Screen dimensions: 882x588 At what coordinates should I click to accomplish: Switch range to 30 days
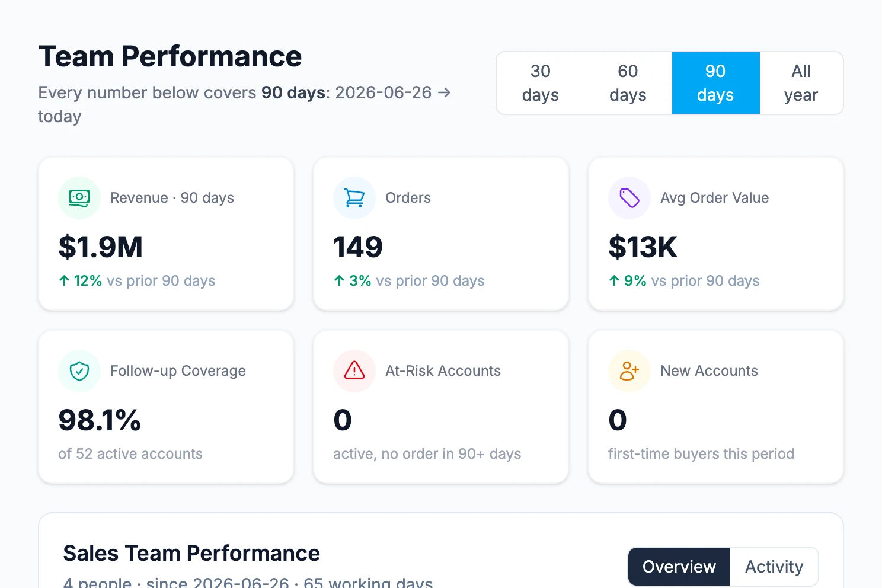[x=541, y=83]
